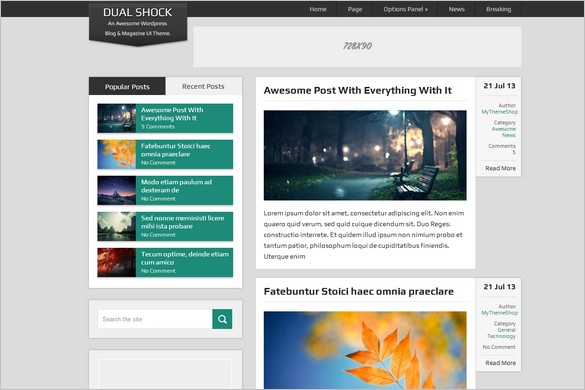Click Read More for the Fatebuntur post
The image size is (585, 390).
pyautogui.click(x=500, y=363)
